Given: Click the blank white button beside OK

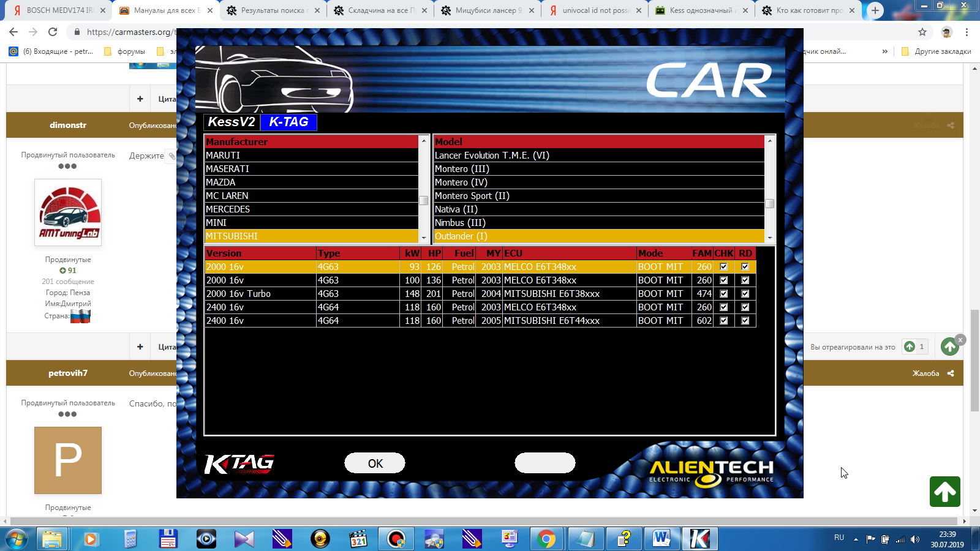Looking at the screenshot, I should point(545,463).
